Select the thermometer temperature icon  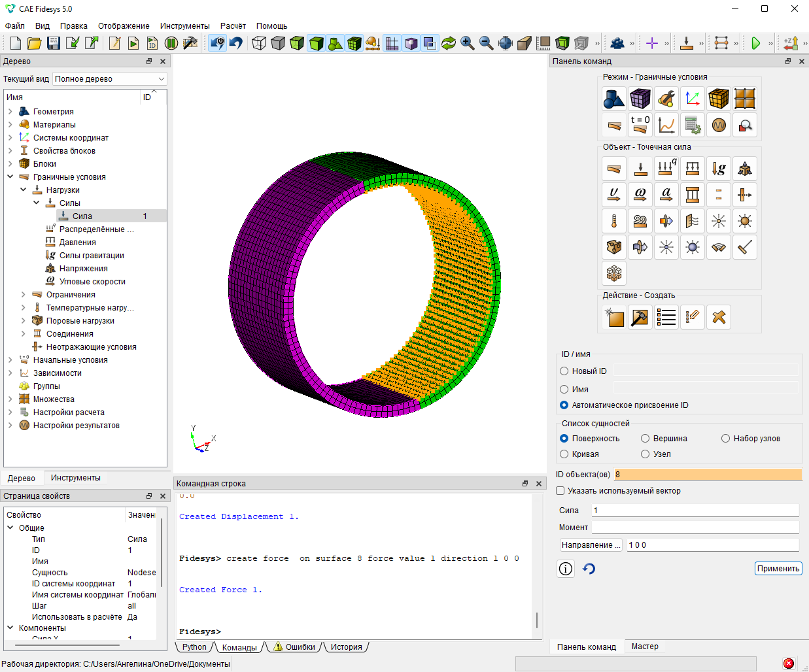(614, 221)
